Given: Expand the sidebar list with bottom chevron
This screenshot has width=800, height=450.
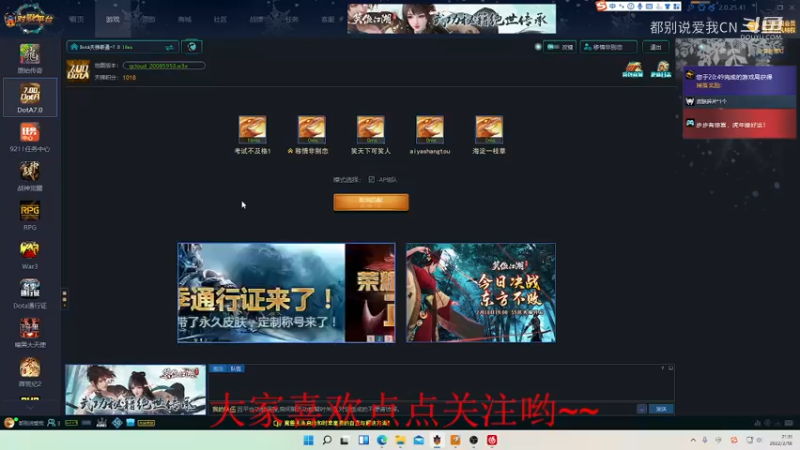Looking at the screenshot, I should click(x=30, y=408).
